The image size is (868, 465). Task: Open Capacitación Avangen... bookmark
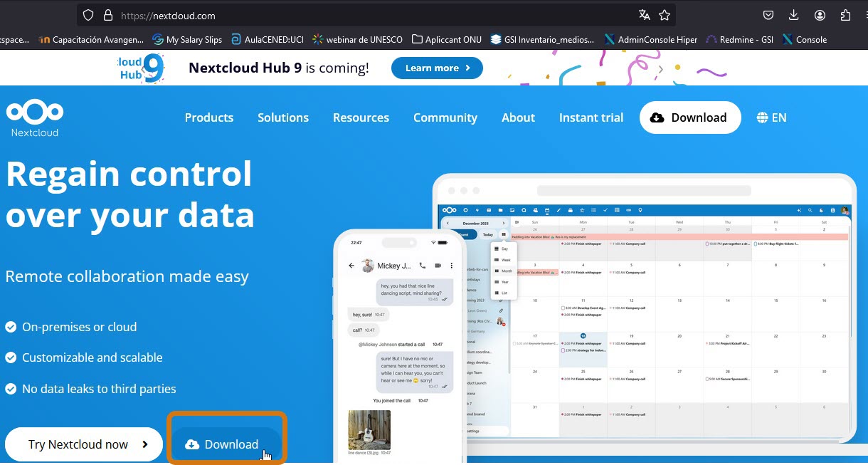click(92, 40)
